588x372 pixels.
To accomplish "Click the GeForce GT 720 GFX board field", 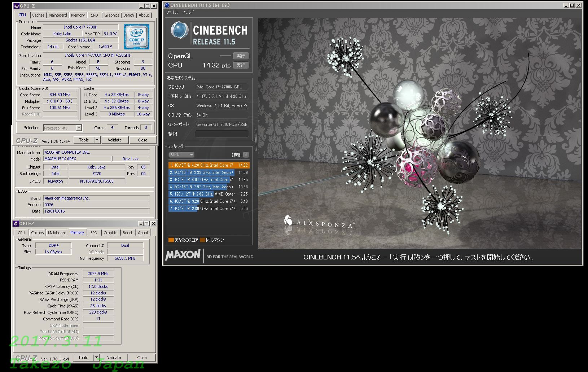I will [222, 124].
